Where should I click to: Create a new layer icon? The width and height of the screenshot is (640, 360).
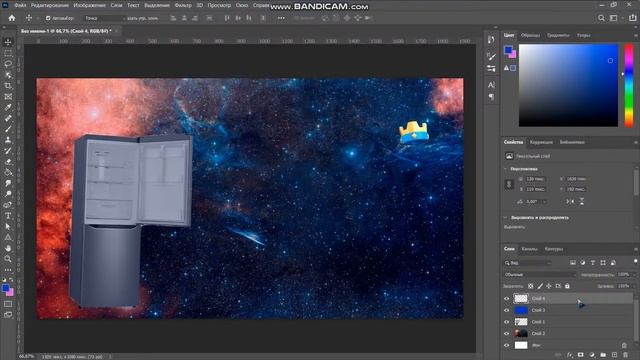click(614, 355)
